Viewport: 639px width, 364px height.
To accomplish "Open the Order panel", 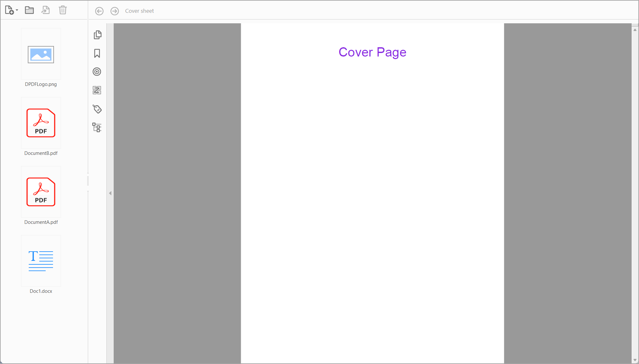I will coord(97,127).
